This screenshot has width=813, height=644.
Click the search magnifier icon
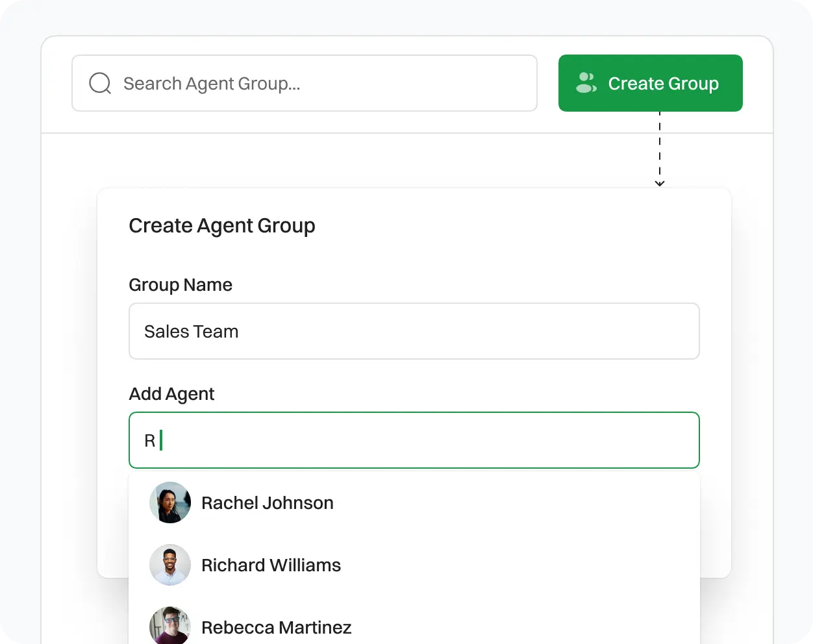point(99,83)
